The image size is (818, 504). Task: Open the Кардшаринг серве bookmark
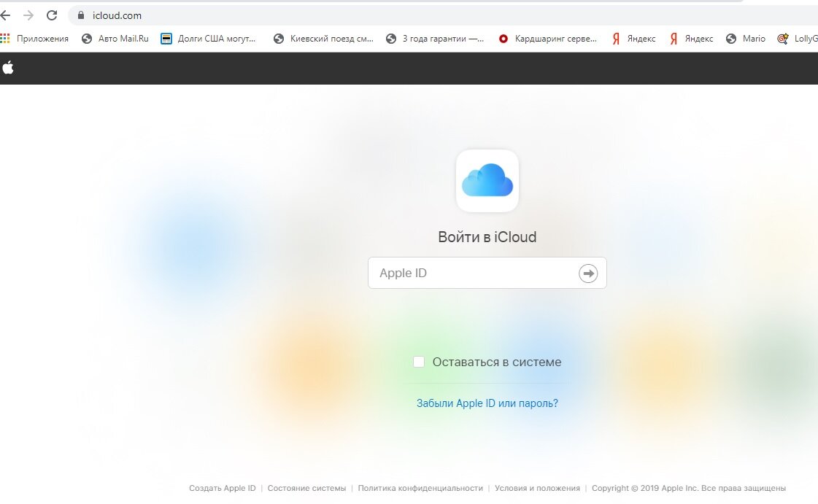547,39
